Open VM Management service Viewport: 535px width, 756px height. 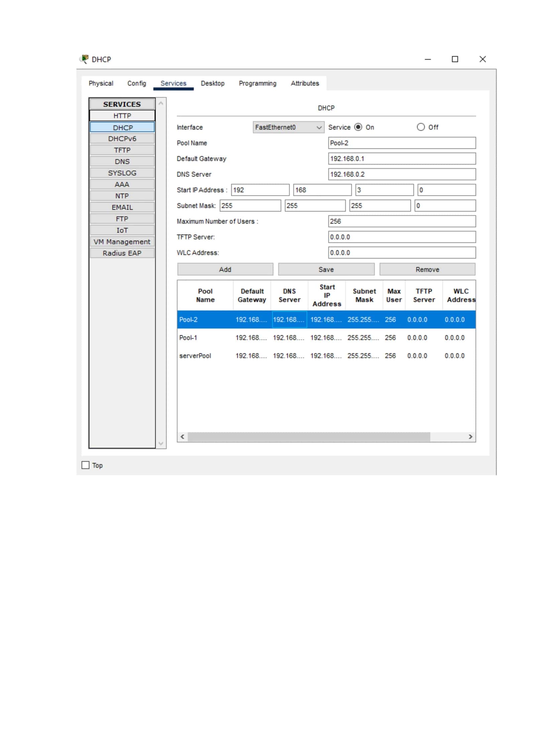pyautogui.click(x=122, y=241)
